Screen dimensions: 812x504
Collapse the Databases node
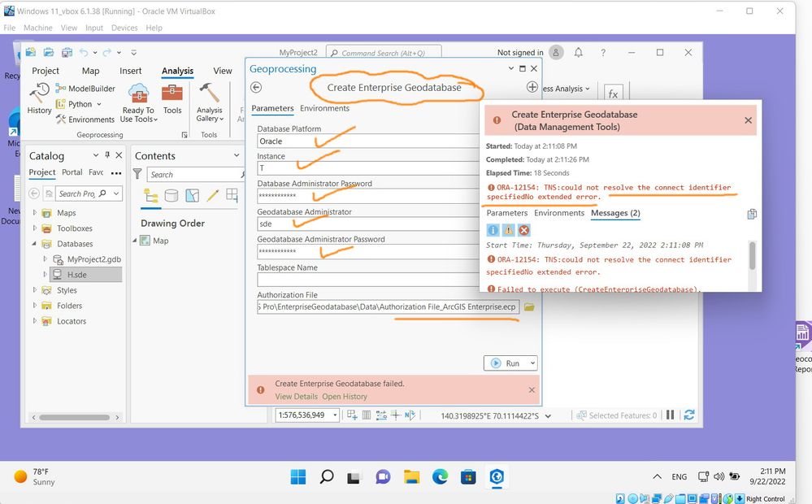35,243
